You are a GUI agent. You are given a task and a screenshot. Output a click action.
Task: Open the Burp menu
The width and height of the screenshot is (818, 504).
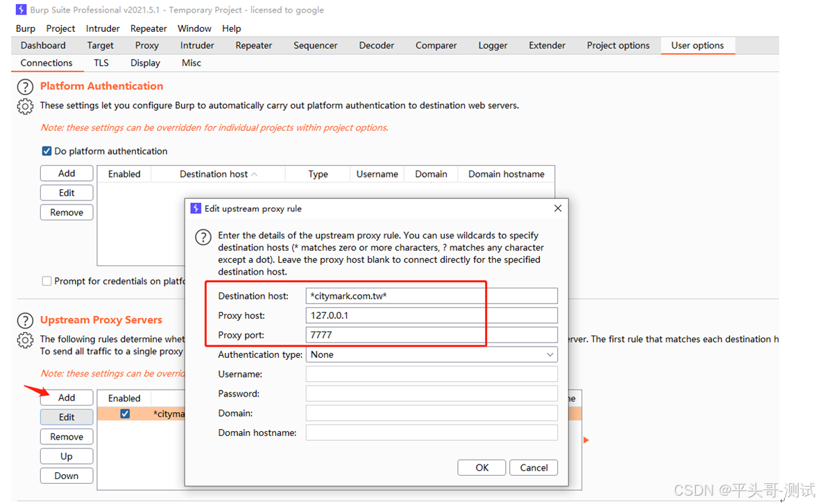pyautogui.click(x=26, y=28)
